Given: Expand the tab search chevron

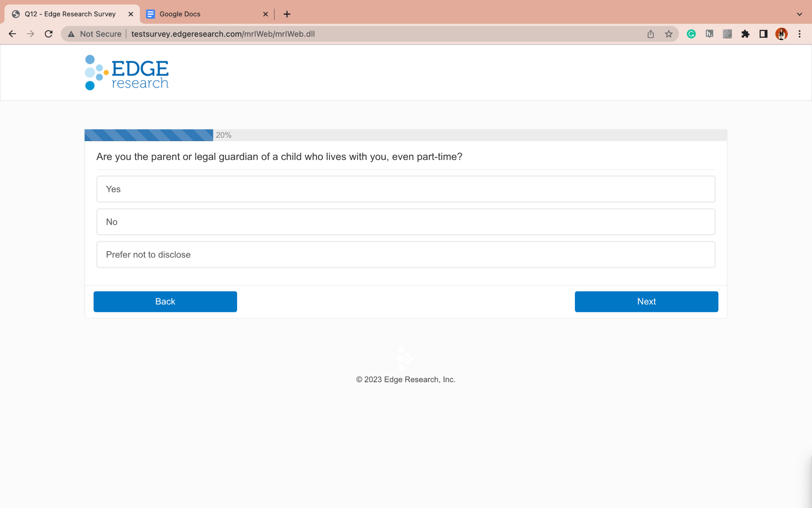Looking at the screenshot, I should [x=799, y=14].
